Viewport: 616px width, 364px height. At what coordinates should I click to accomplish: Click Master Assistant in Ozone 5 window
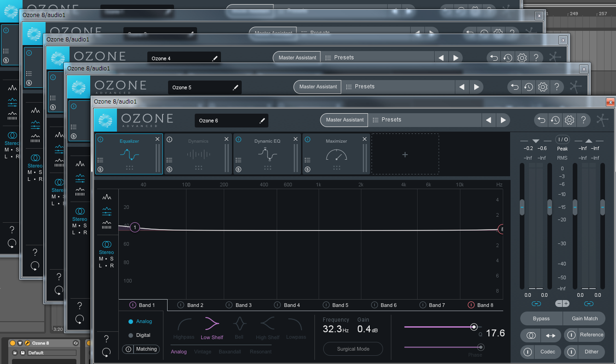click(x=318, y=87)
